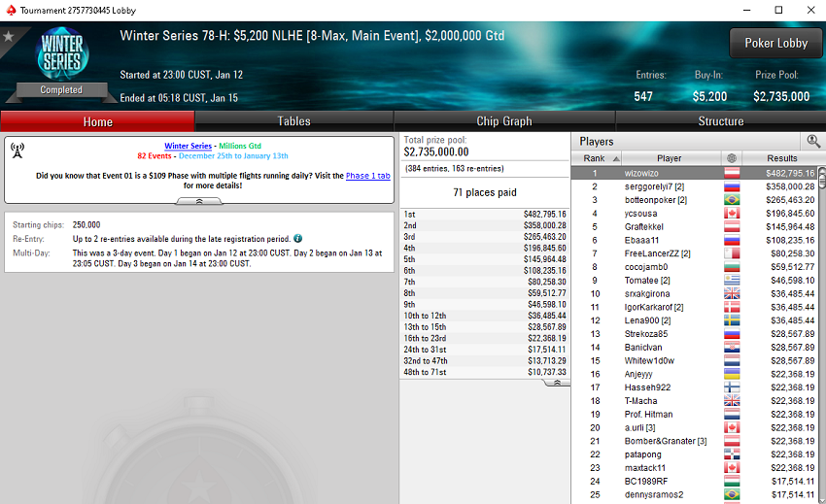Follow the Phase 1 tab link

367,176
